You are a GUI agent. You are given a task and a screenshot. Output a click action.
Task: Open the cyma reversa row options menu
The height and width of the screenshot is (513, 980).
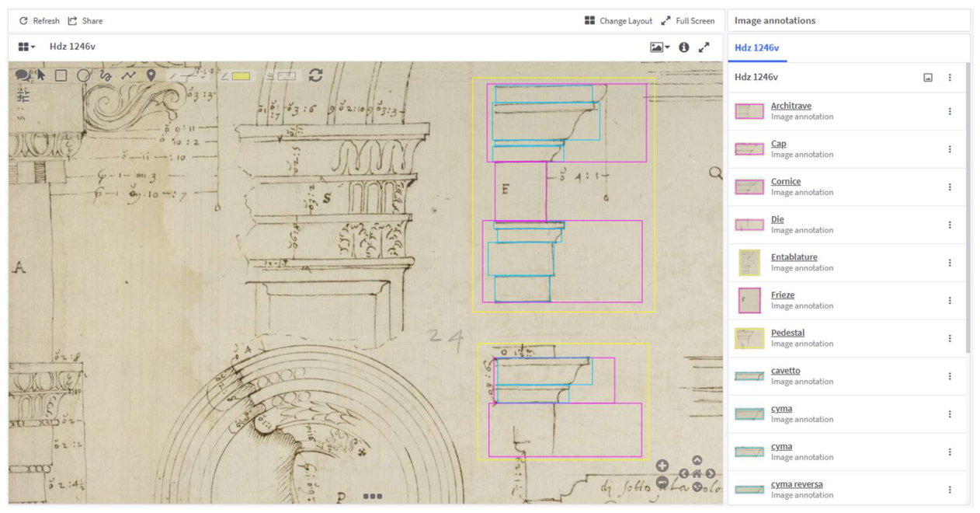click(x=950, y=490)
